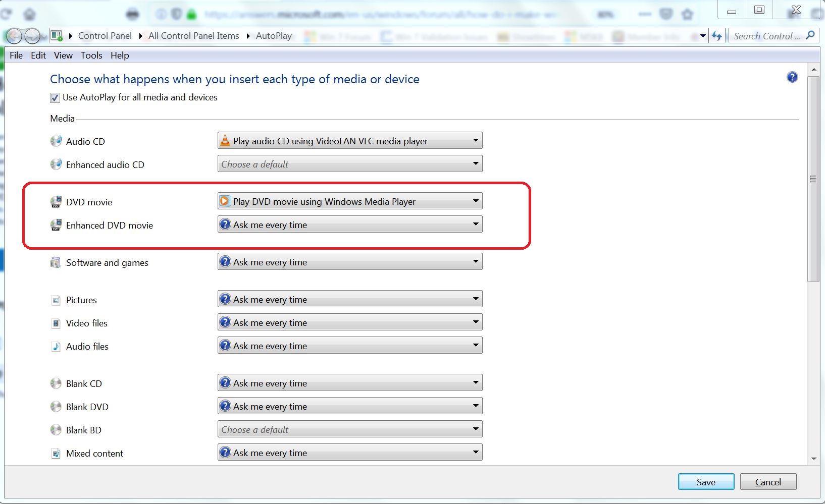Viewport: 825px width, 504px height.
Task: Expand breadcrumb arrow after All Control Panel Items
Action: (248, 36)
